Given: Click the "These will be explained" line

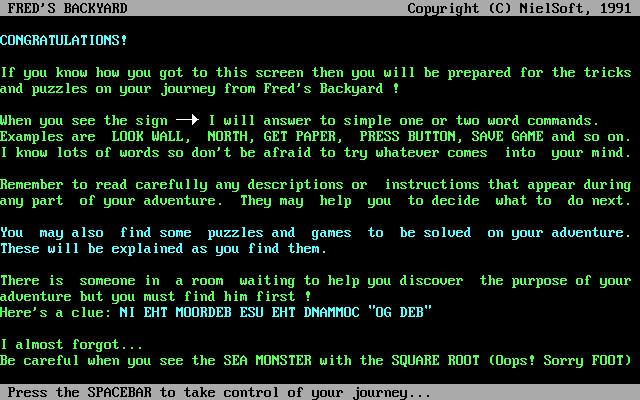Looking at the screenshot, I should 163,249.
